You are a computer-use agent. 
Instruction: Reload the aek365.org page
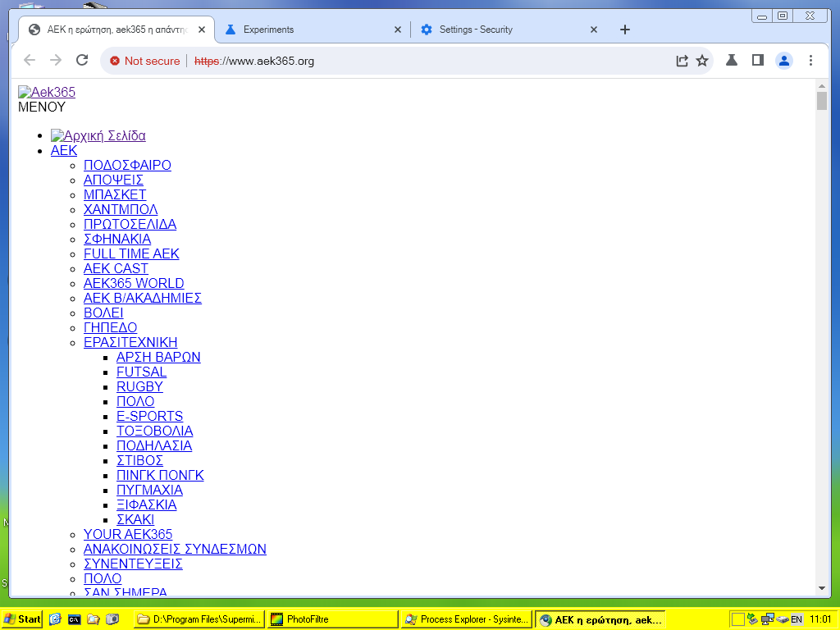click(x=82, y=60)
